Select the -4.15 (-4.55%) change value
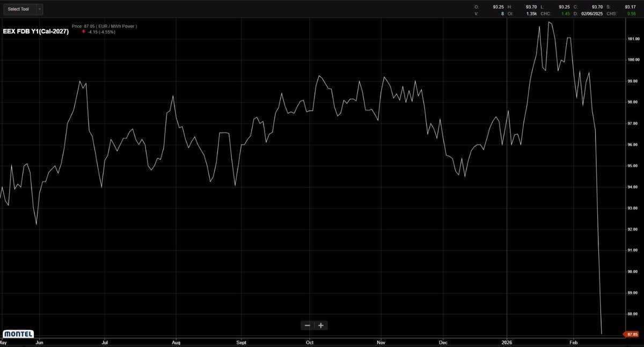This screenshot has height=347, width=644. pos(102,32)
